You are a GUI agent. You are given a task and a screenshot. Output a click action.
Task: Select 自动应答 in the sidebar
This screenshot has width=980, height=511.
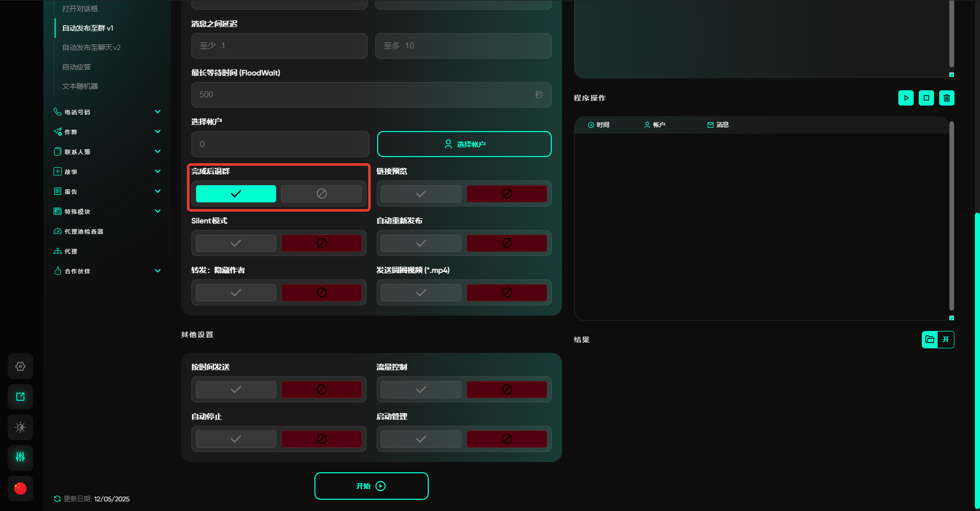pos(77,67)
